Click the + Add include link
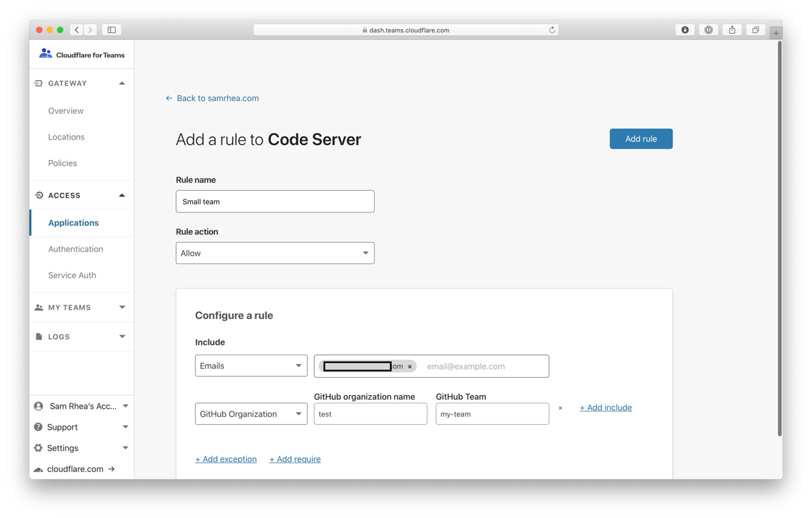Screen dimensions: 812x518 (x=606, y=407)
